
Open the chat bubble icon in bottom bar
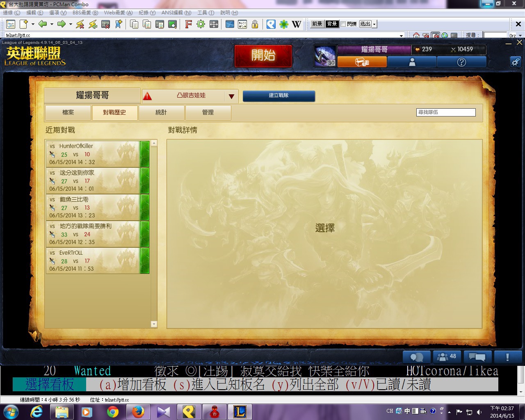(417, 357)
